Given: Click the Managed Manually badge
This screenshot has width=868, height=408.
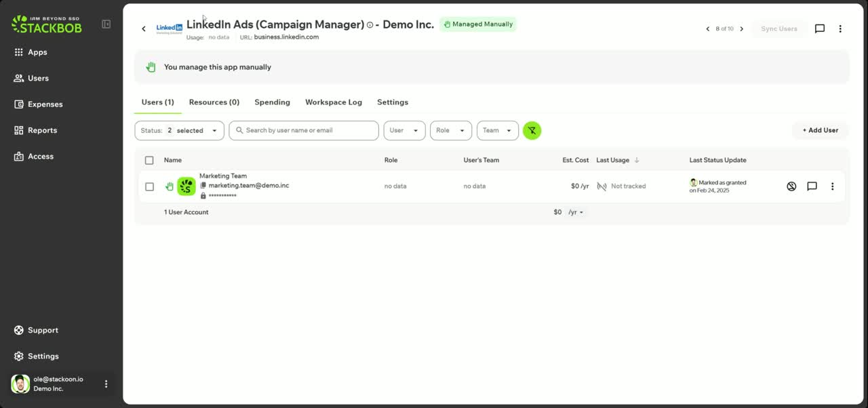Looking at the screenshot, I should (477, 24).
